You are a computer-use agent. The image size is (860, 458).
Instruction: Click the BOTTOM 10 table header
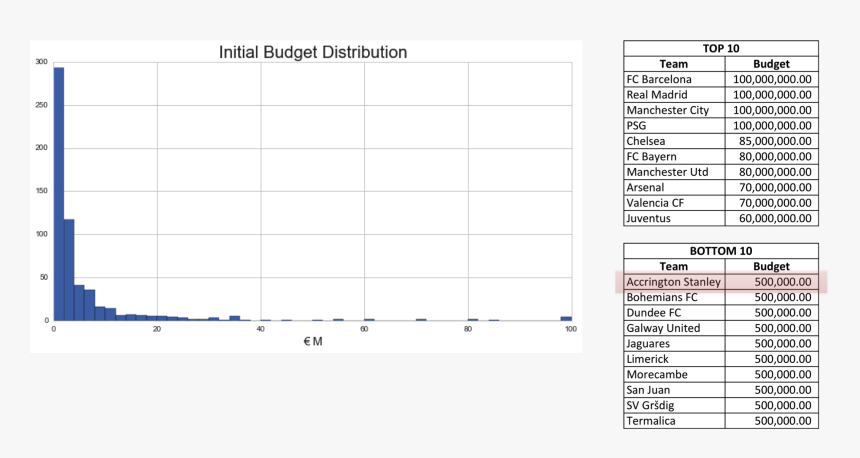tap(721, 251)
